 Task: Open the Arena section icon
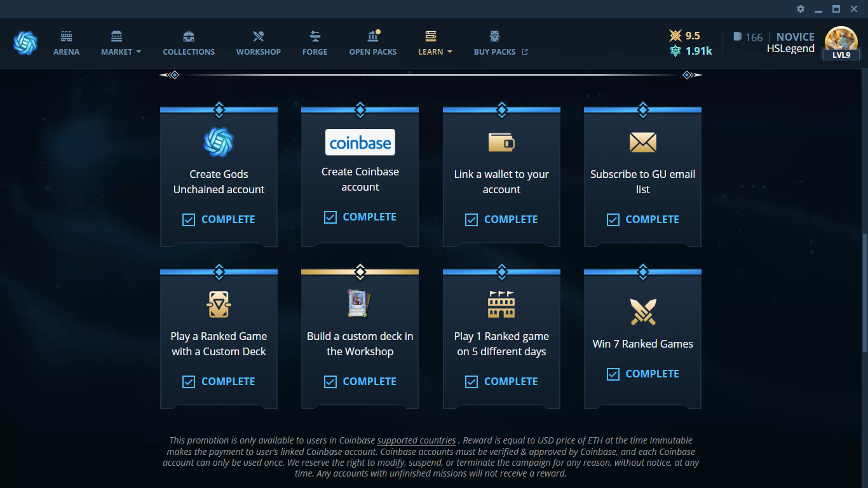tap(66, 36)
